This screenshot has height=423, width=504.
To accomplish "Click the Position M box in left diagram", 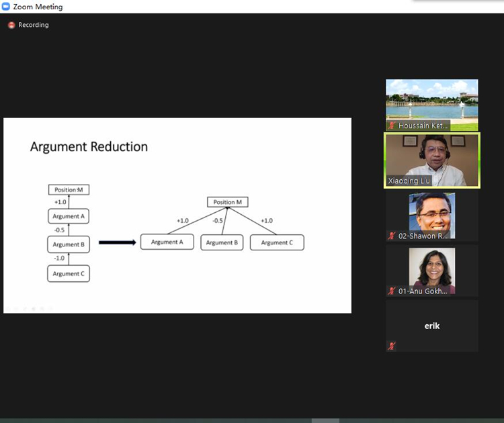I will tap(69, 190).
